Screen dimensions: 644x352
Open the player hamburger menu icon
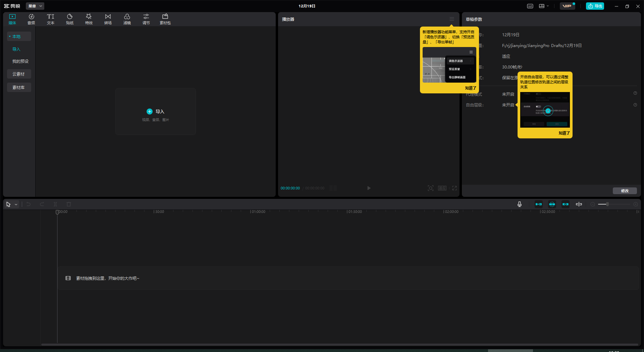452,19
